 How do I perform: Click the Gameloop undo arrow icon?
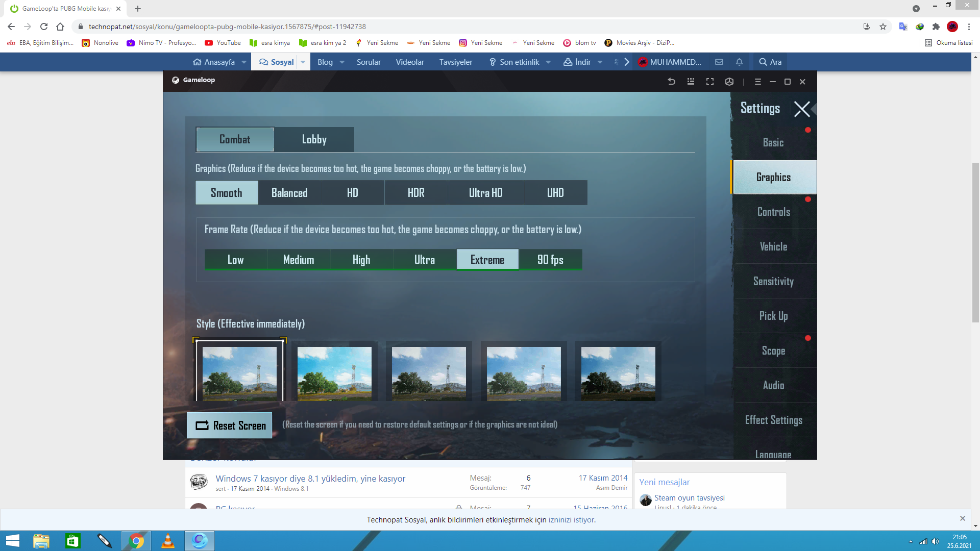[672, 82]
